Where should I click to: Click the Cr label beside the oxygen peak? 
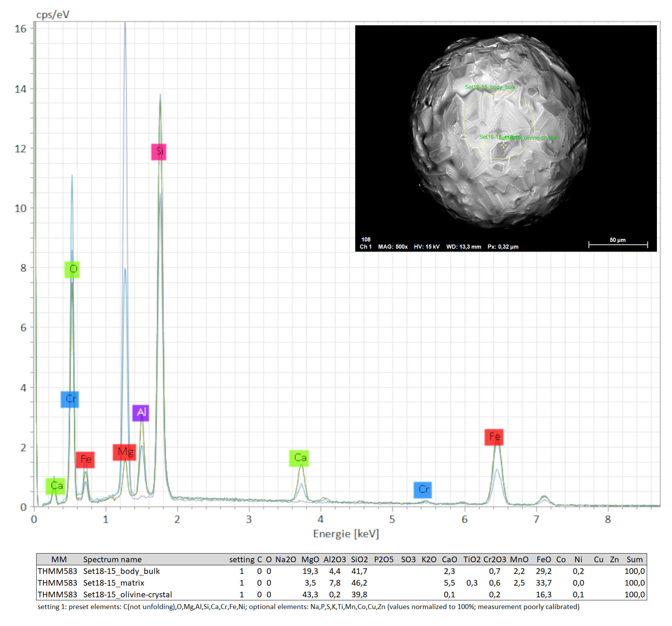coord(70,399)
